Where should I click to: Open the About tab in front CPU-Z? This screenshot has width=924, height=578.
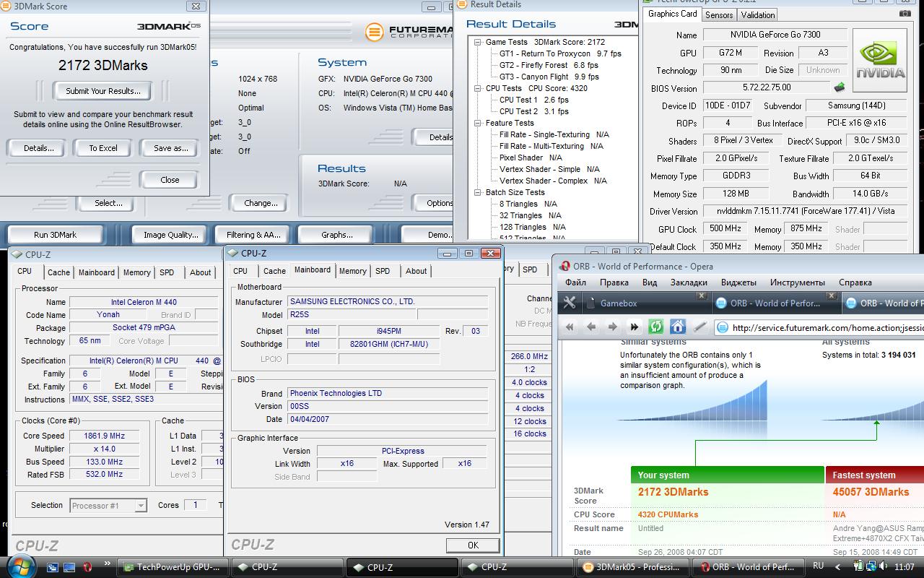(x=416, y=271)
